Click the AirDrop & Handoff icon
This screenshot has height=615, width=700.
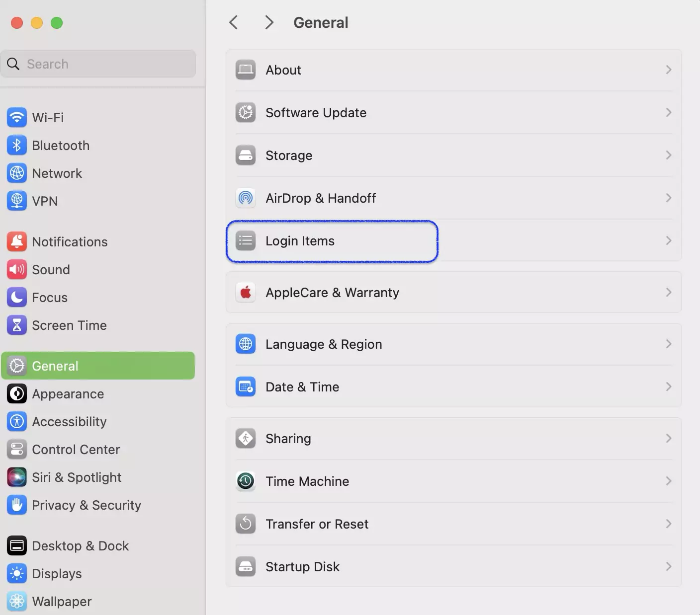(246, 198)
